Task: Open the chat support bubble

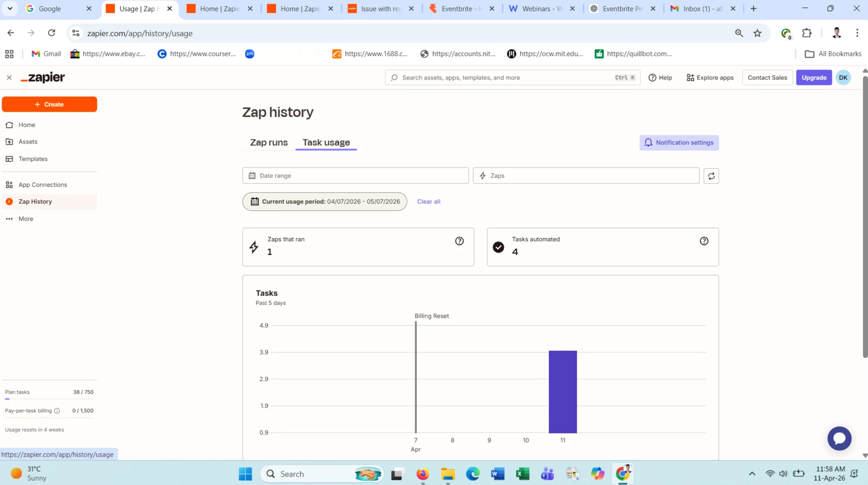Action: pos(839,438)
